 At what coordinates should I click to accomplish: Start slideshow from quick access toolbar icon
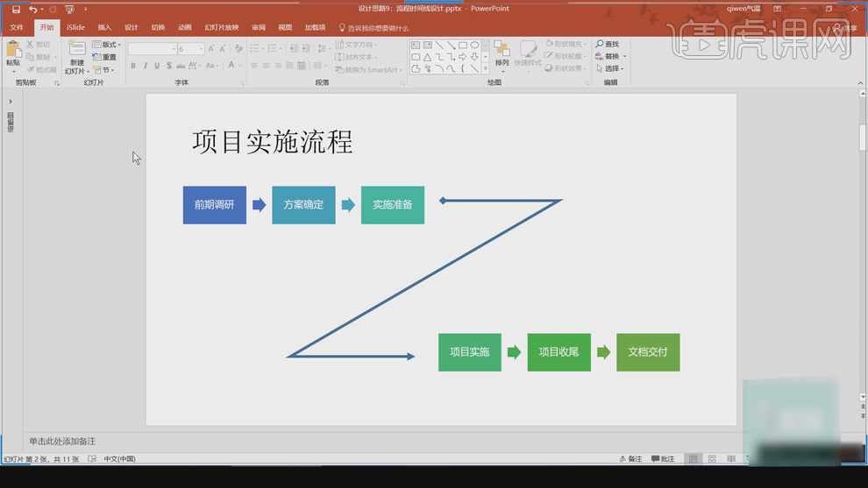coord(70,10)
